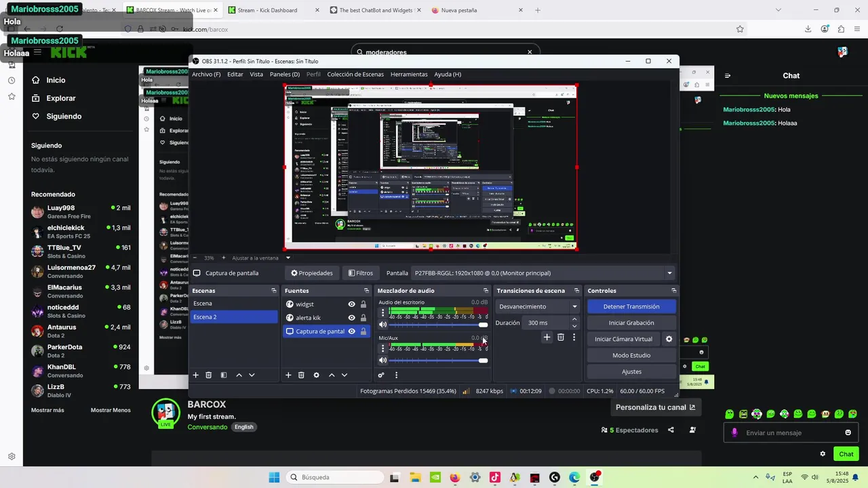The width and height of the screenshot is (868, 488).
Task: Move source up in Fuentes panel
Action: (332, 375)
